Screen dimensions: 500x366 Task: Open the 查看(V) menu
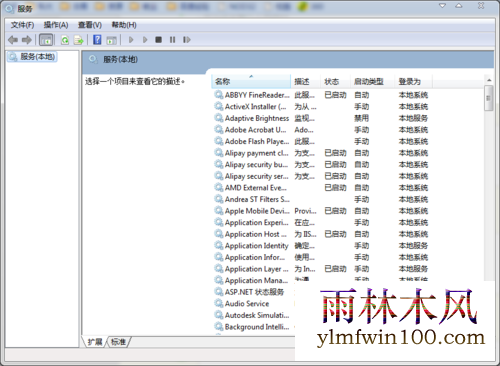pyautogui.click(x=90, y=25)
